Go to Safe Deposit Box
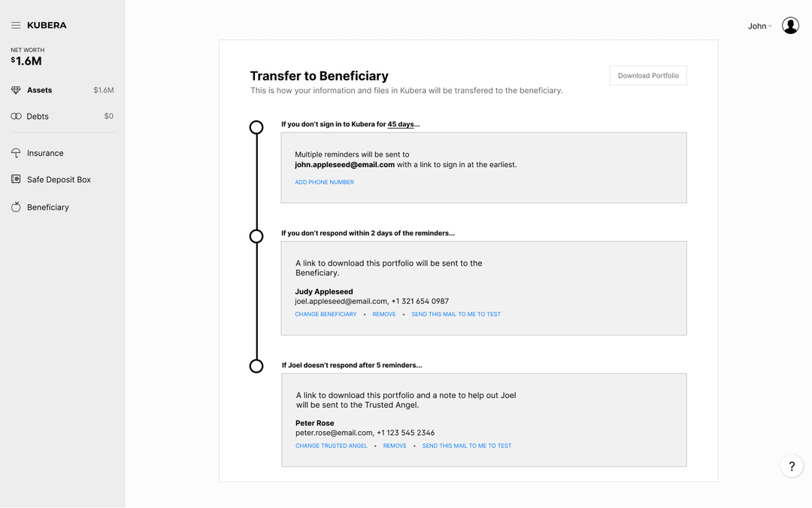This screenshot has height=508, width=812. pos(59,180)
